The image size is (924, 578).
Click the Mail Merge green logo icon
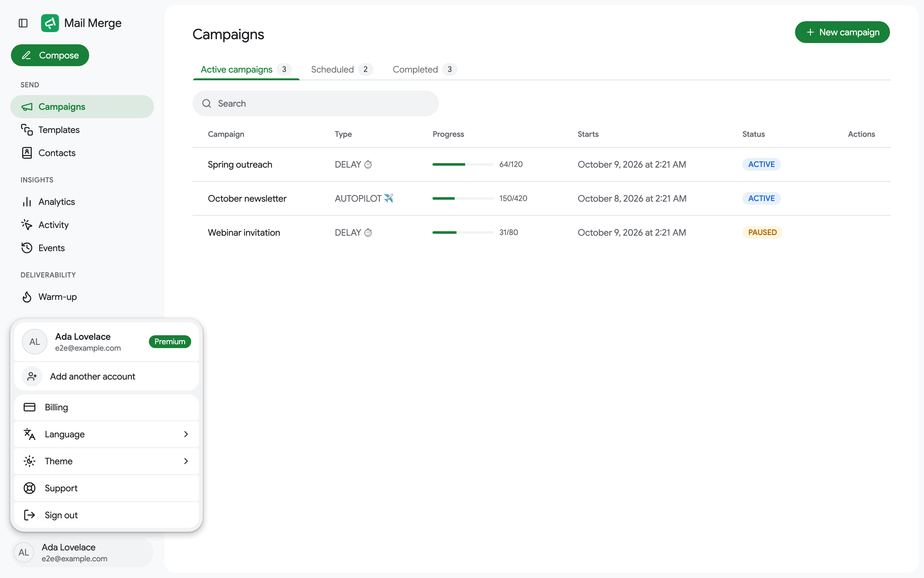pos(50,23)
